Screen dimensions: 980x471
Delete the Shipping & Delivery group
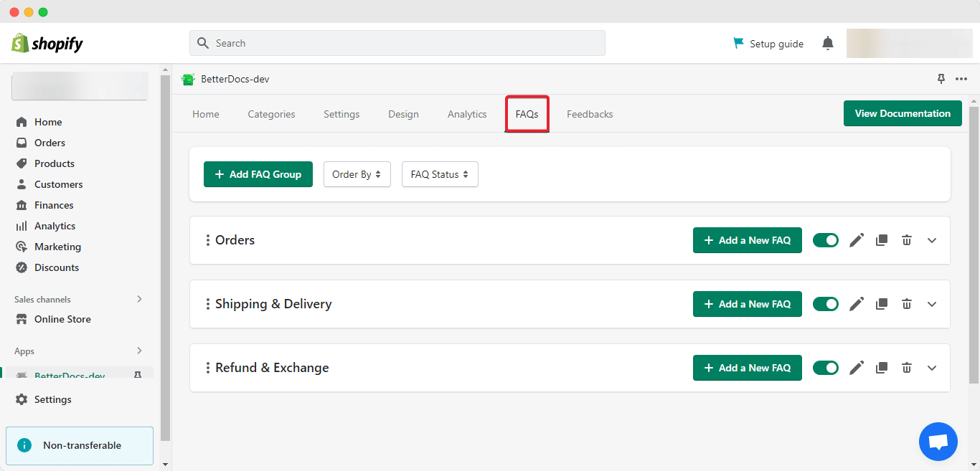coord(907,304)
